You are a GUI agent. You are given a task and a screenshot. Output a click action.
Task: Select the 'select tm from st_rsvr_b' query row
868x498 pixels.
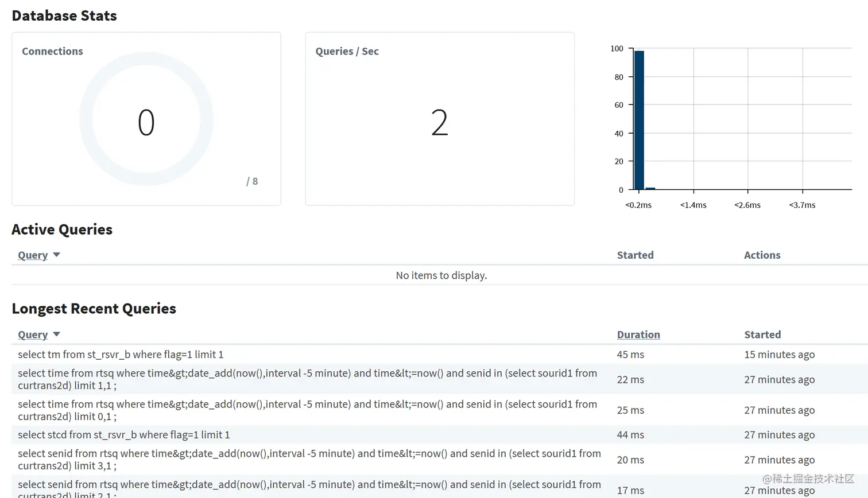tap(440, 355)
